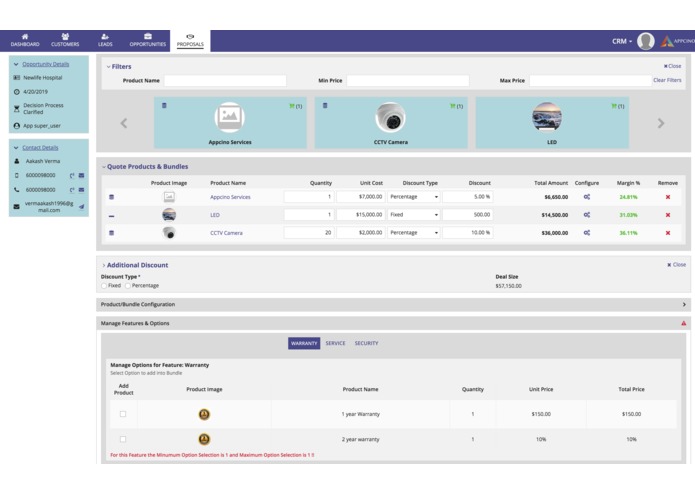Click bundle icon on CCTV Camera row
Screen dimensions: 695x494
[111, 233]
